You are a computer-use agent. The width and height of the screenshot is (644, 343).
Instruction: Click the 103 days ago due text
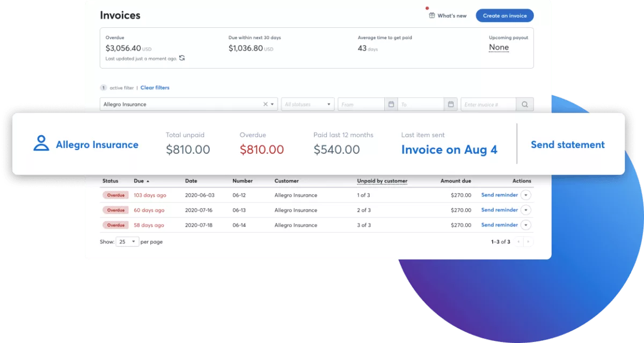150,196
